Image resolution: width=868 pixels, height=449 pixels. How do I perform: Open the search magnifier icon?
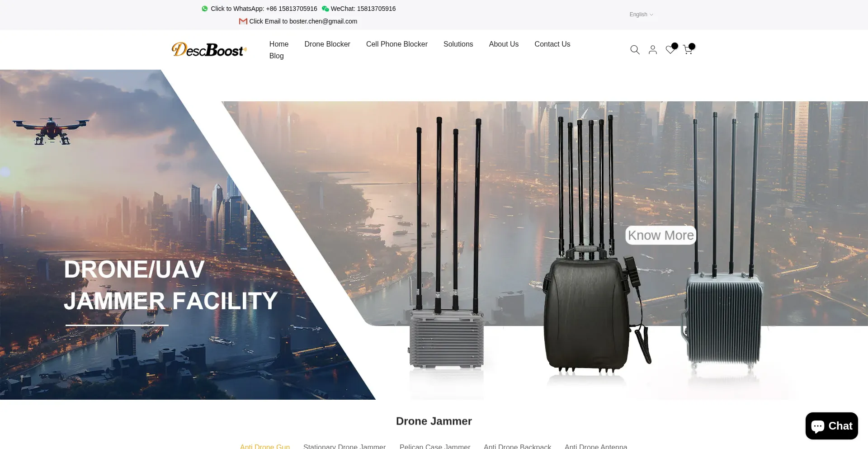pyautogui.click(x=635, y=50)
